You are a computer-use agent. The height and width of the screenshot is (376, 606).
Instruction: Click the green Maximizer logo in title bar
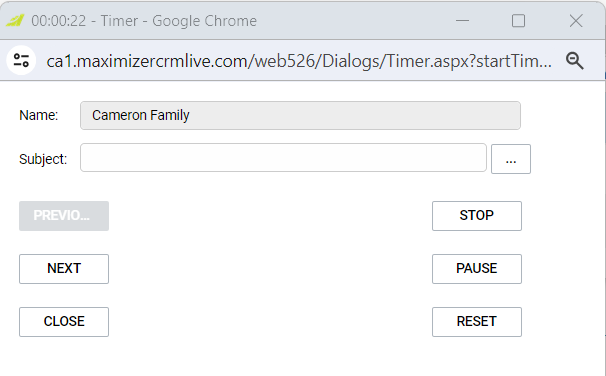15,20
